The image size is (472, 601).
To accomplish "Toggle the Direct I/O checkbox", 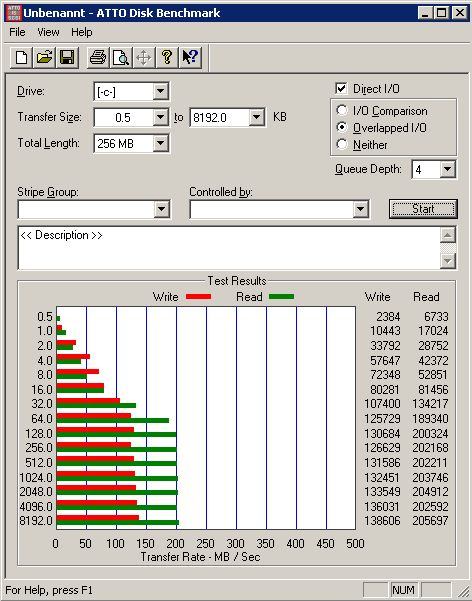I will pyautogui.click(x=341, y=89).
